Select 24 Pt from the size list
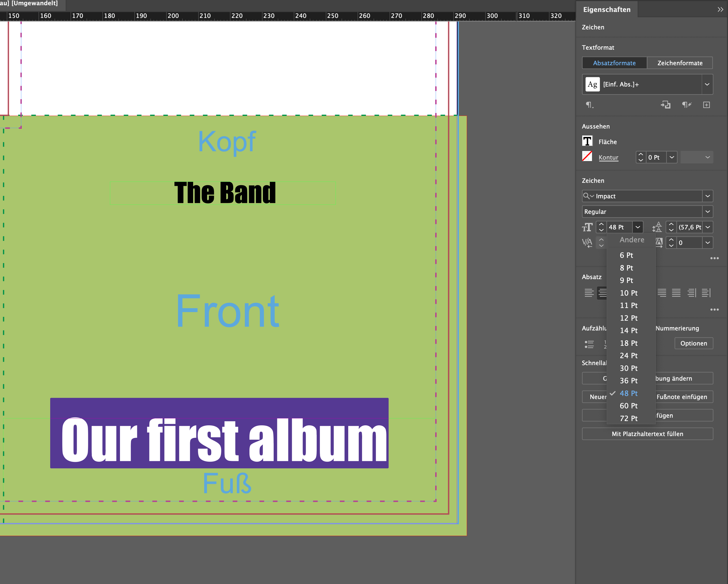 pos(628,356)
